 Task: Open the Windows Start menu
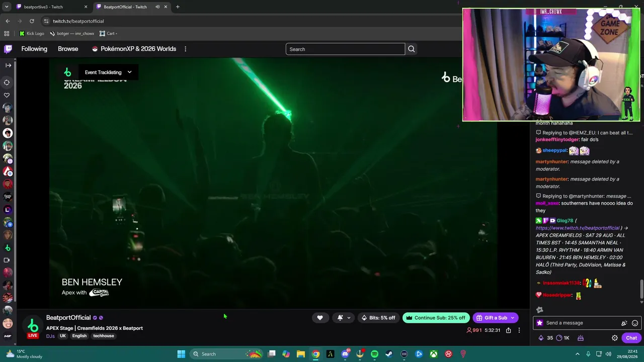[x=181, y=354]
